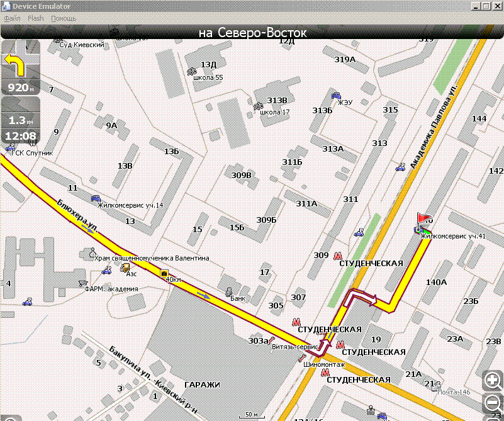Click the школа 55 school icon

(x=192, y=71)
